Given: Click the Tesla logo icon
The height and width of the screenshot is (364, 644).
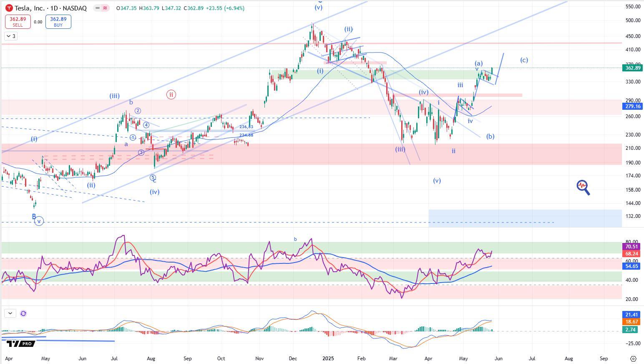Looking at the screenshot, I should 8,8.
